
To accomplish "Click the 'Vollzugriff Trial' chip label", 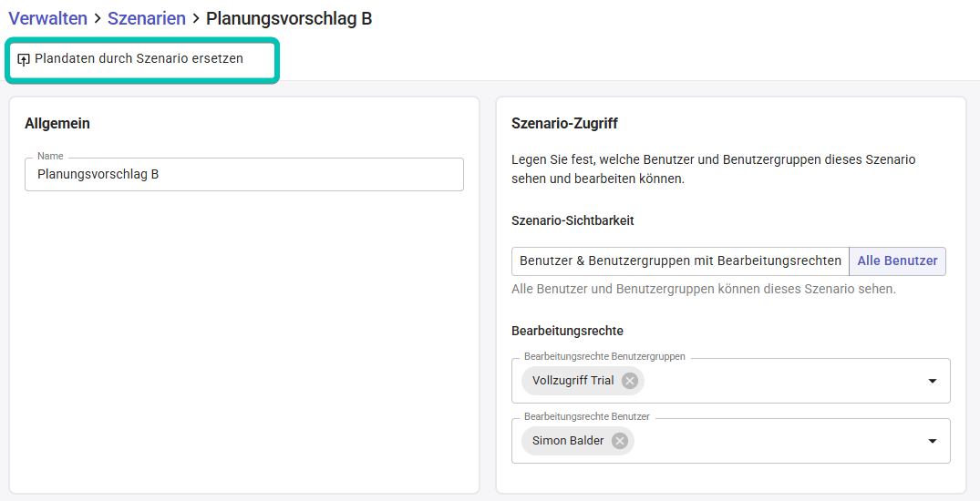I will [573, 381].
